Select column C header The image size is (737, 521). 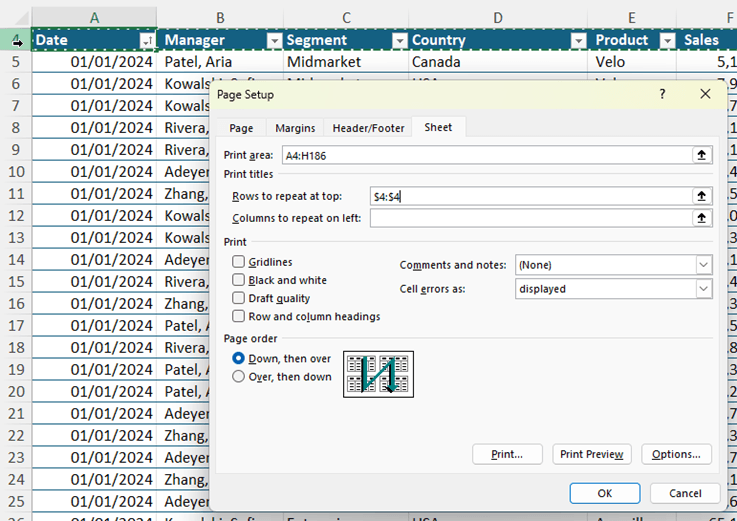tap(346, 18)
